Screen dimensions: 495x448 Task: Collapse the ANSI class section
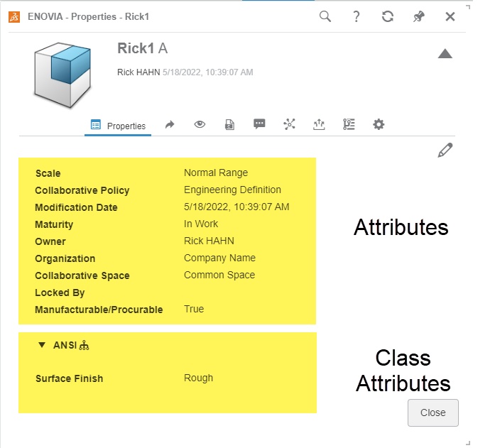point(42,345)
